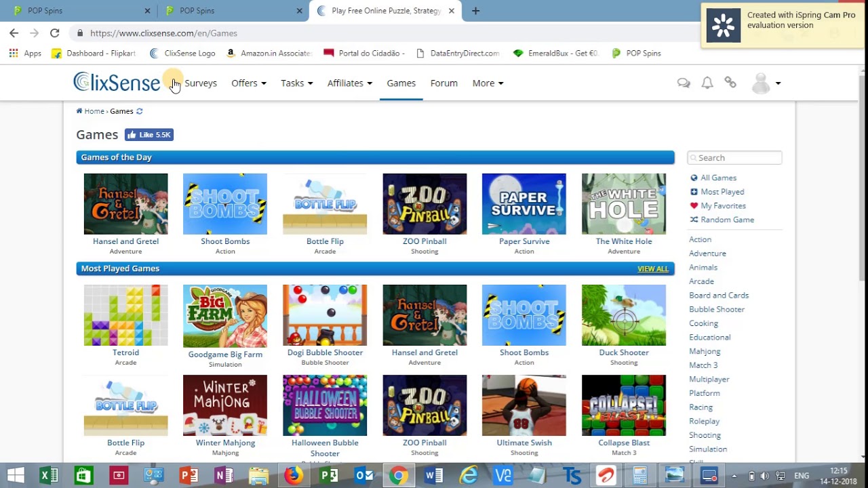Click the Facebook Like 5.5K button
Image resolution: width=868 pixels, height=488 pixels.
click(x=149, y=135)
